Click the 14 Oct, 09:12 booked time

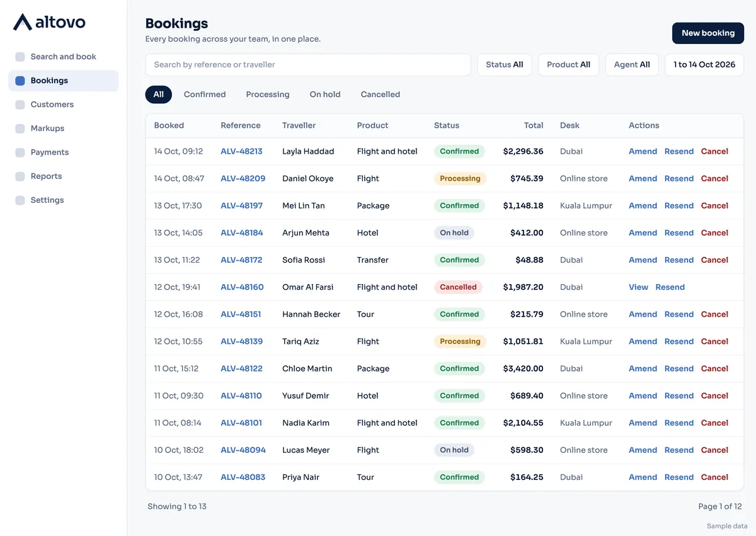tap(178, 151)
